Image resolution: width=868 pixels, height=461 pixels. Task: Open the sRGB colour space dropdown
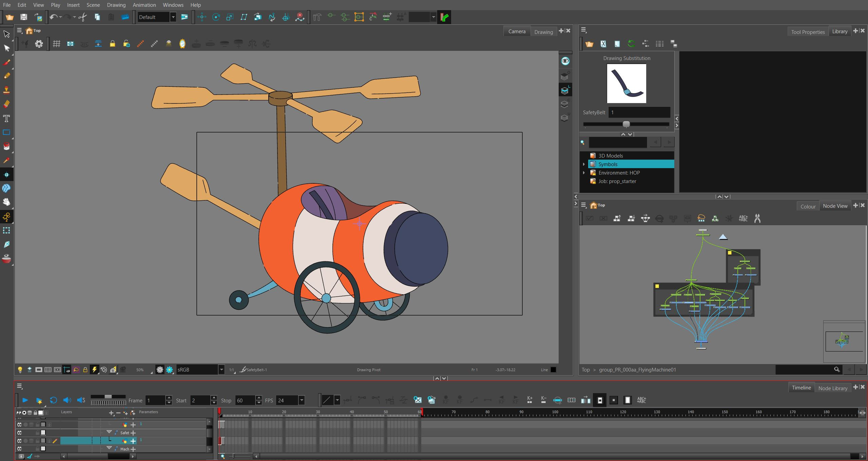click(221, 370)
